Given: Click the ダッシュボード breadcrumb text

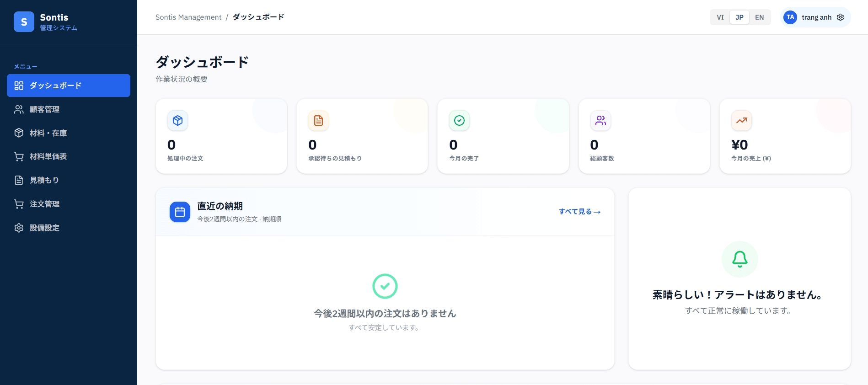Looking at the screenshot, I should [x=258, y=17].
